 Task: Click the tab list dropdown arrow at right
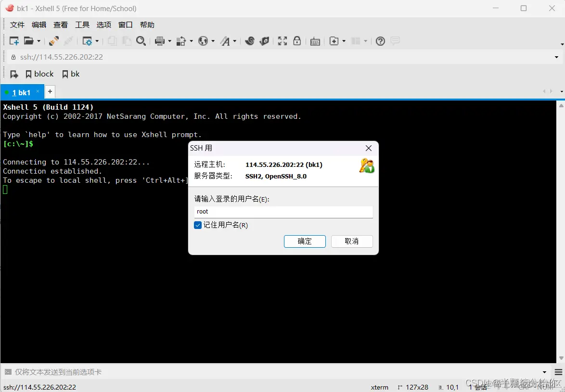point(562,91)
